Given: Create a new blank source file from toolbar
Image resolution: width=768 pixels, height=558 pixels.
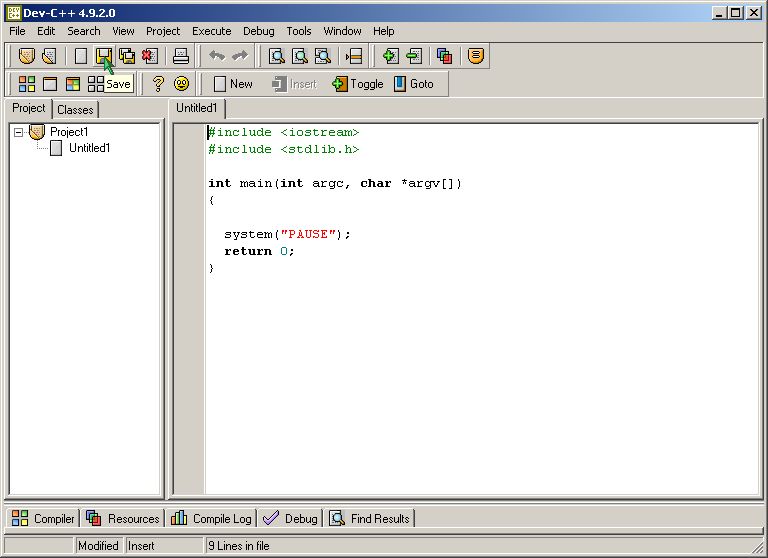Looking at the screenshot, I should (81, 56).
